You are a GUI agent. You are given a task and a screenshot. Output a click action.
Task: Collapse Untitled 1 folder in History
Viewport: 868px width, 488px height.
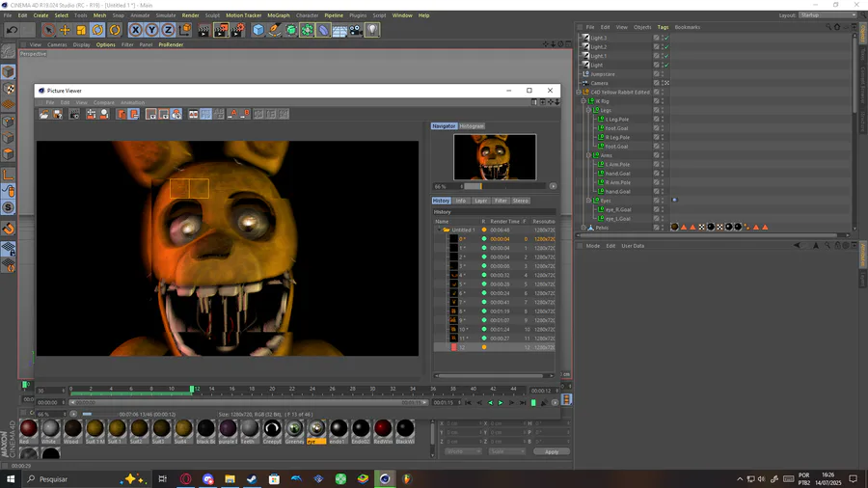coord(440,230)
